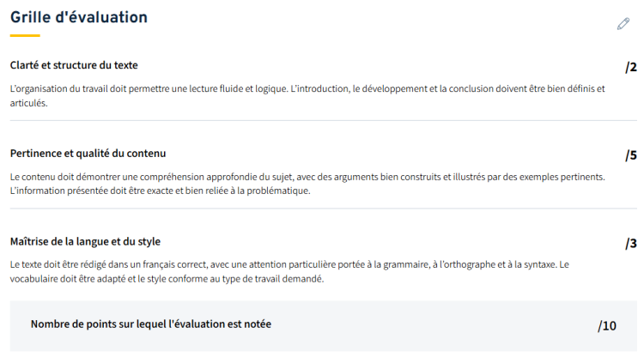Select the Clarté et structure du texte heading
The image size is (644, 357).
(x=74, y=65)
